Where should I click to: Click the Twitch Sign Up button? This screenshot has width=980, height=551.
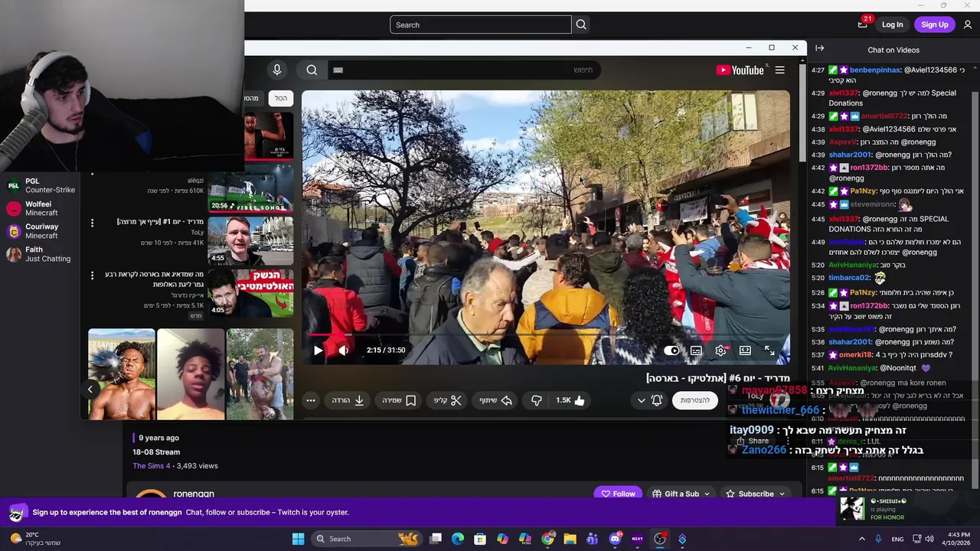934,24
